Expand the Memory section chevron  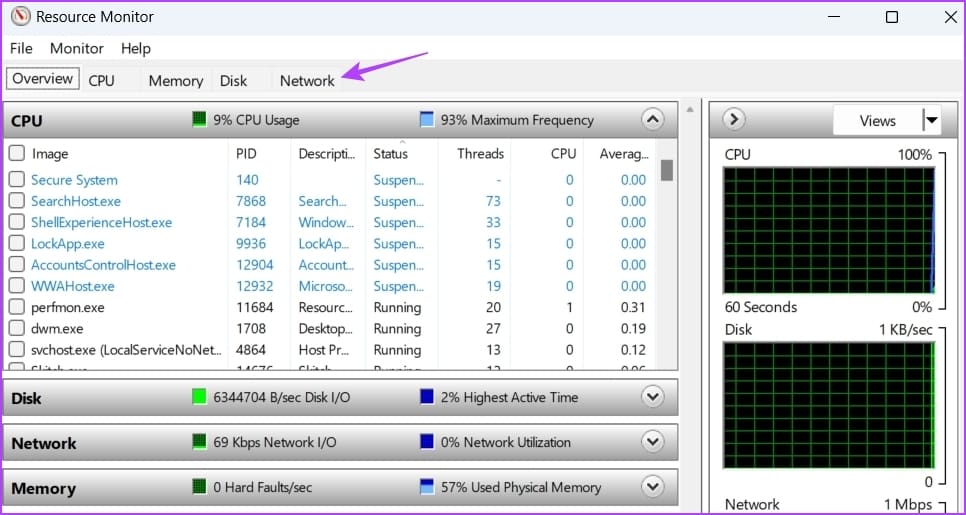pyautogui.click(x=652, y=487)
